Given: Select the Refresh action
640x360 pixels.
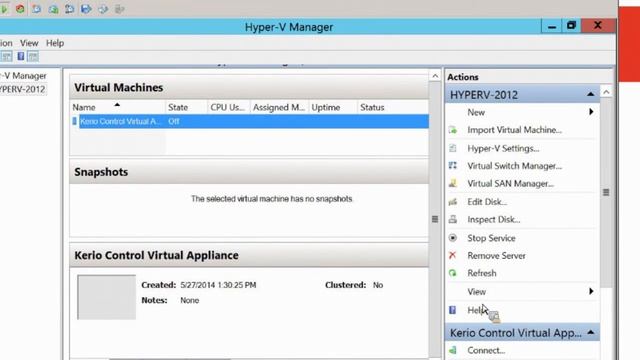Looking at the screenshot, I should pyautogui.click(x=482, y=273).
